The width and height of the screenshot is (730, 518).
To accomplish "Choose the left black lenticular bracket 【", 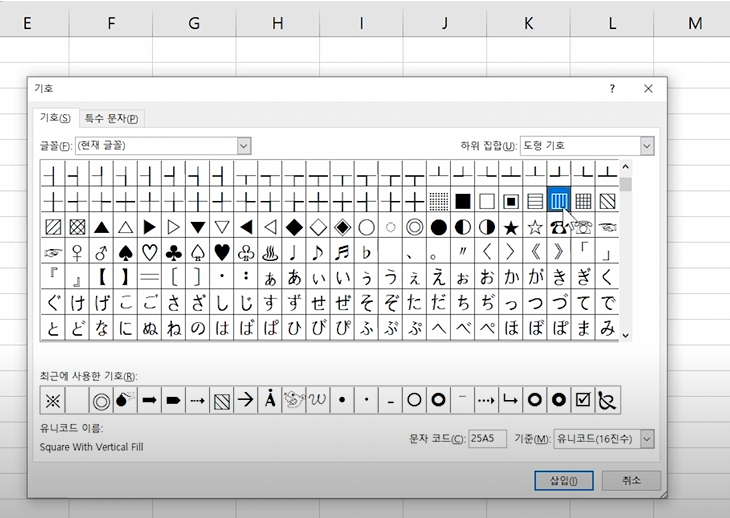I will 101,277.
